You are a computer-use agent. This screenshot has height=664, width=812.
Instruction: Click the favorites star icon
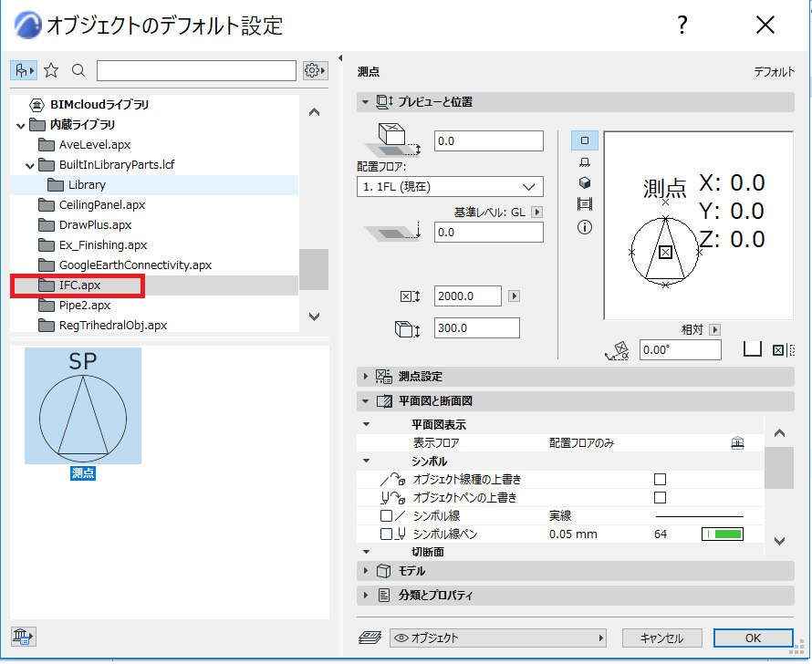[x=51, y=70]
